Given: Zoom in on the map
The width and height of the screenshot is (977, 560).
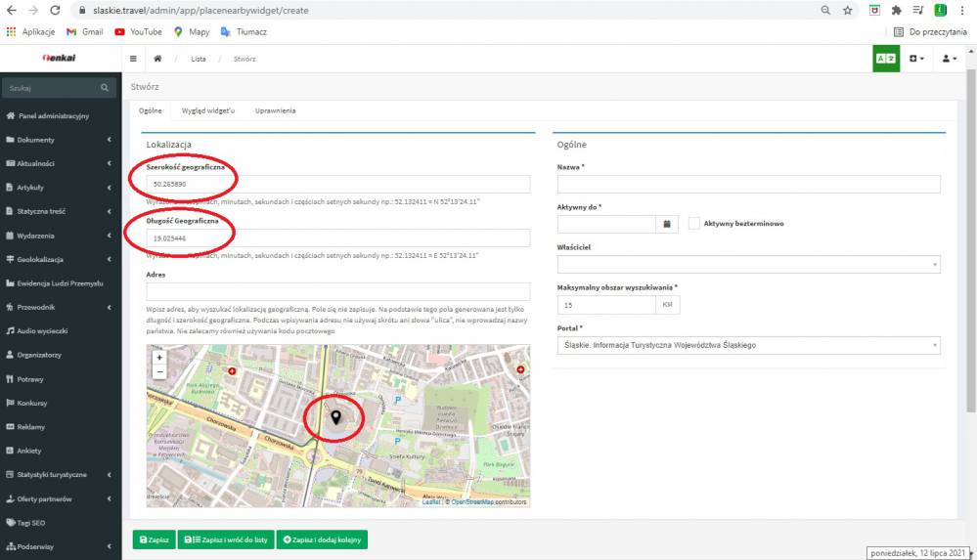Looking at the screenshot, I should click(x=159, y=358).
